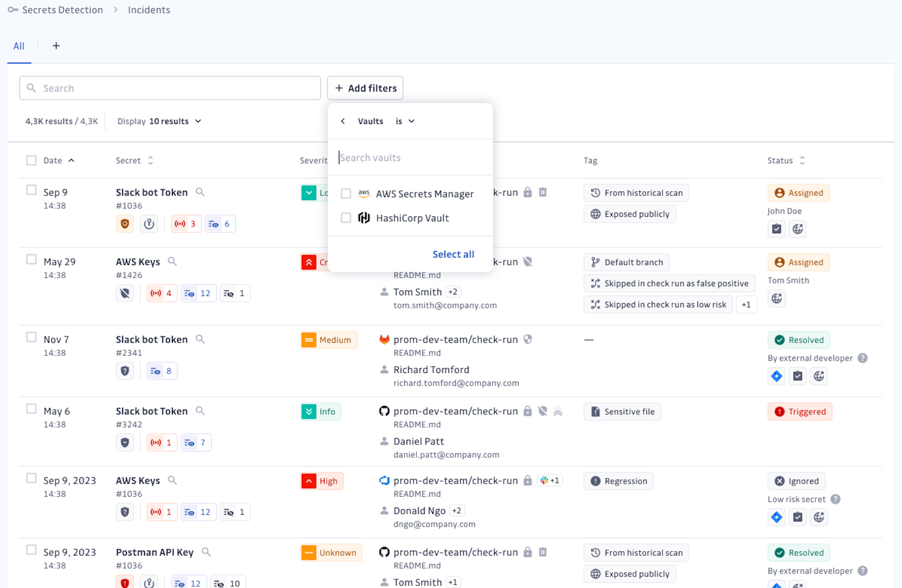Click the globe icon under Tom Smith assignee
The width and height of the screenshot is (902, 588).
pyautogui.click(x=777, y=298)
